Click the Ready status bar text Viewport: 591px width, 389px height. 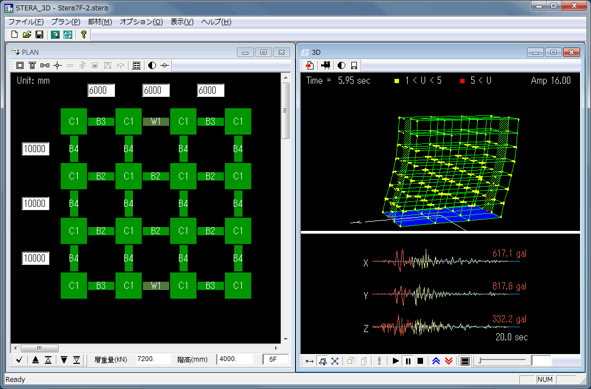pos(15,380)
